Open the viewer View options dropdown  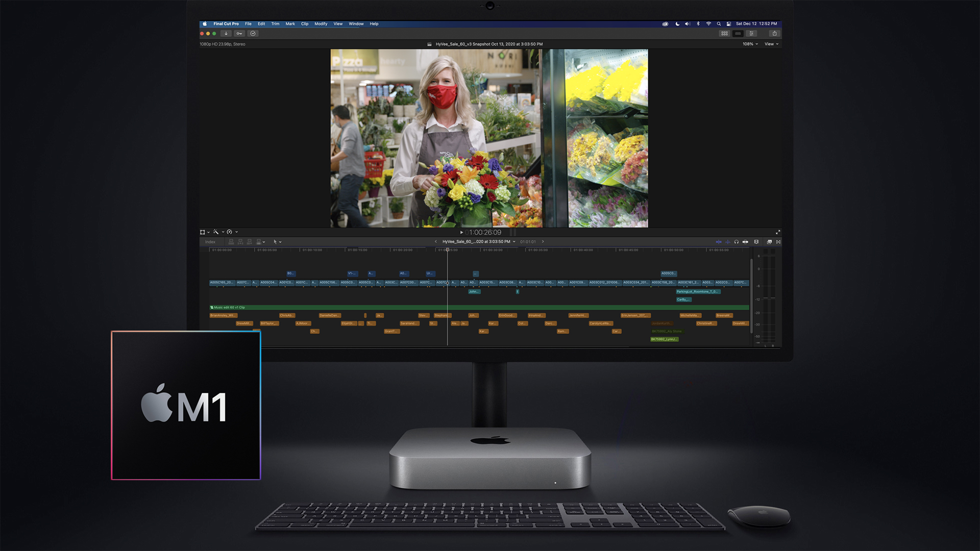[772, 44]
